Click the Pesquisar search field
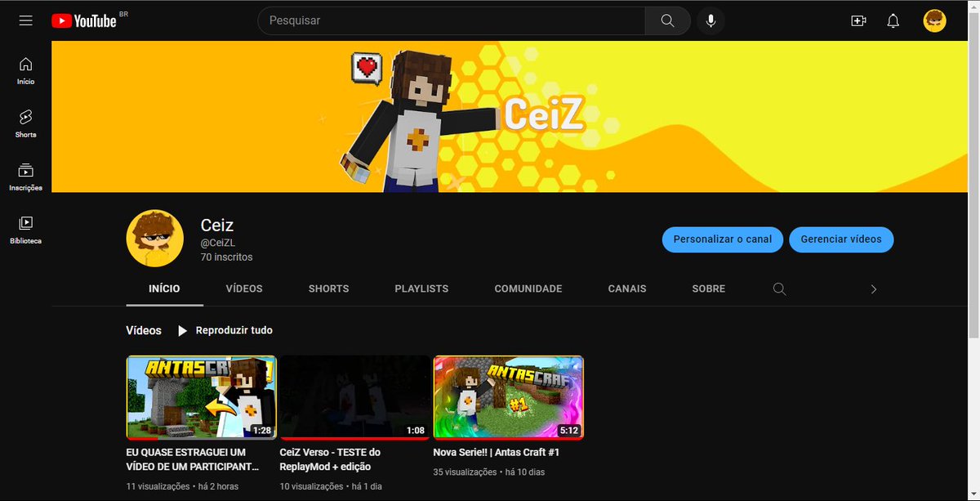 (451, 20)
